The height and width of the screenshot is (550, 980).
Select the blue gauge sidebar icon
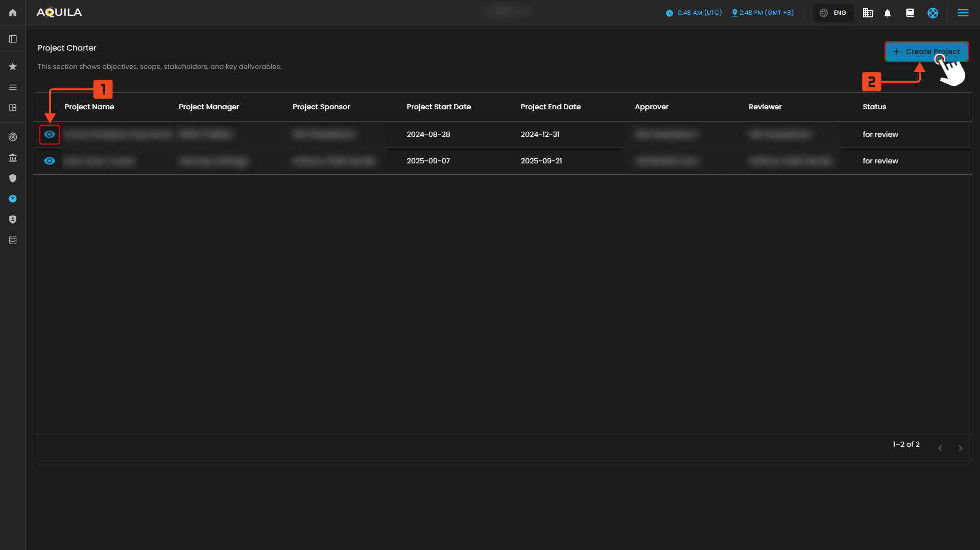point(13,199)
